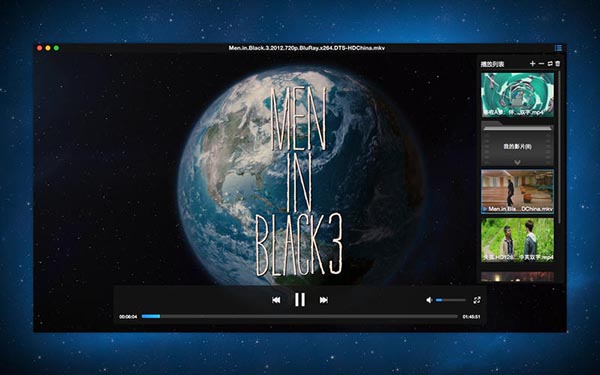Skip to the next track
The image size is (600, 375).
[x=324, y=300]
